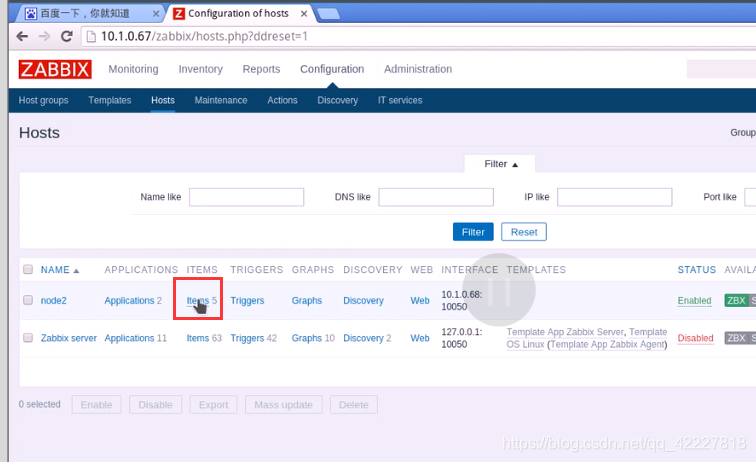Click the Delete button

tap(354, 405)
